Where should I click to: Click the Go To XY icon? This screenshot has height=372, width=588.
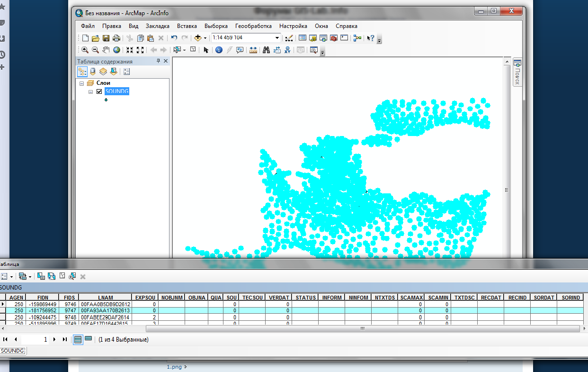[287, 50]
